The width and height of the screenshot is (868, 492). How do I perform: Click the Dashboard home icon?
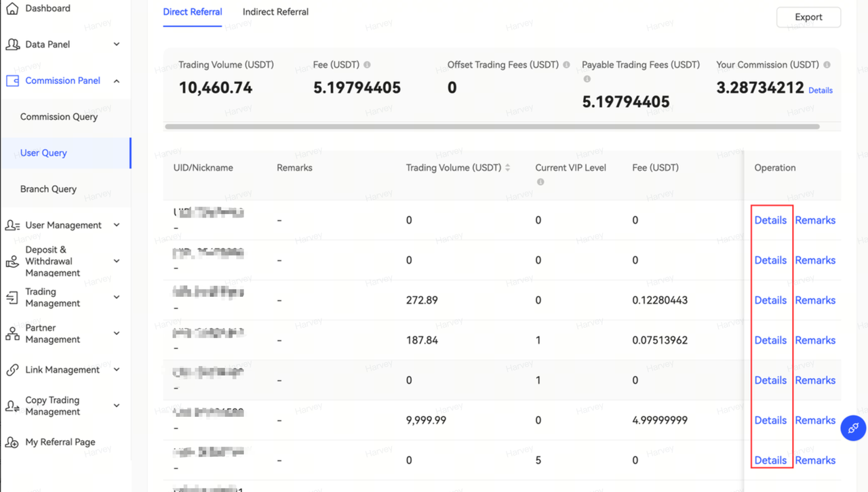[12, 8]
